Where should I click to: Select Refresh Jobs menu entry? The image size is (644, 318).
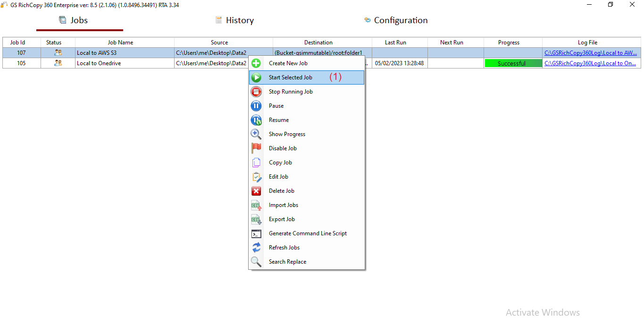click(307, 248)
